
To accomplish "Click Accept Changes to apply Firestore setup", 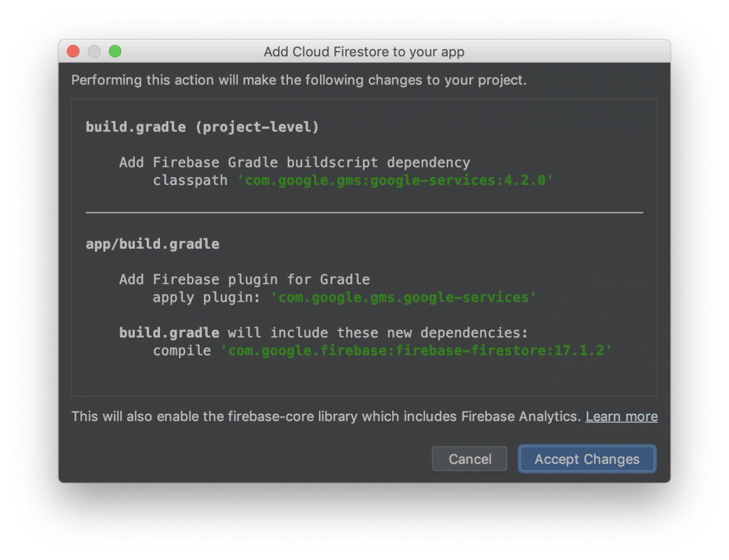I will tap(587, 459).
